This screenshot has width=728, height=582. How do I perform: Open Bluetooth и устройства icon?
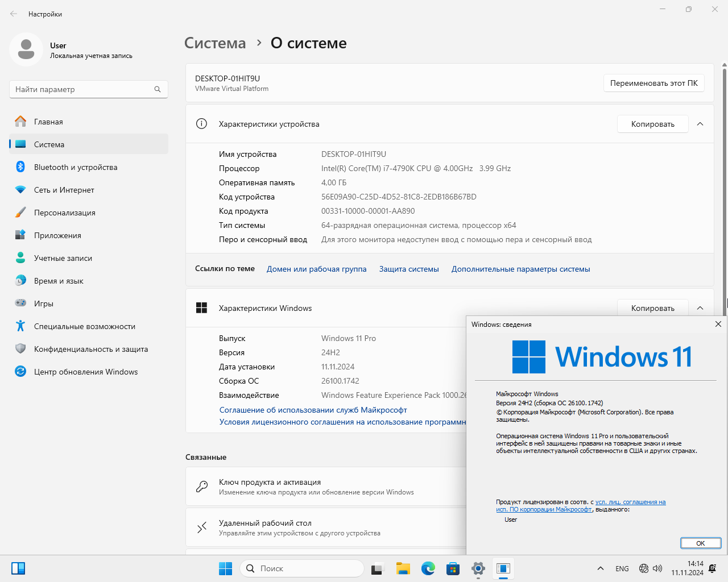[20, 167]
